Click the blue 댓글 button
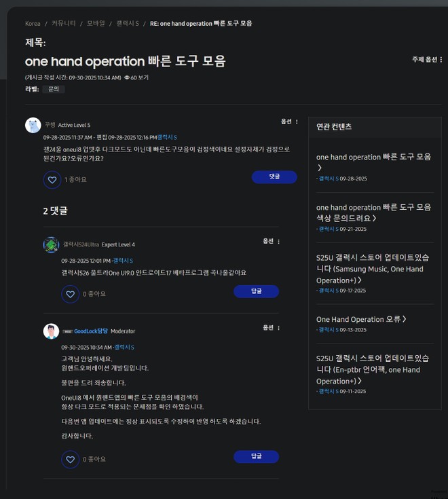Viewport: 448px width, 499px height. 274,177
